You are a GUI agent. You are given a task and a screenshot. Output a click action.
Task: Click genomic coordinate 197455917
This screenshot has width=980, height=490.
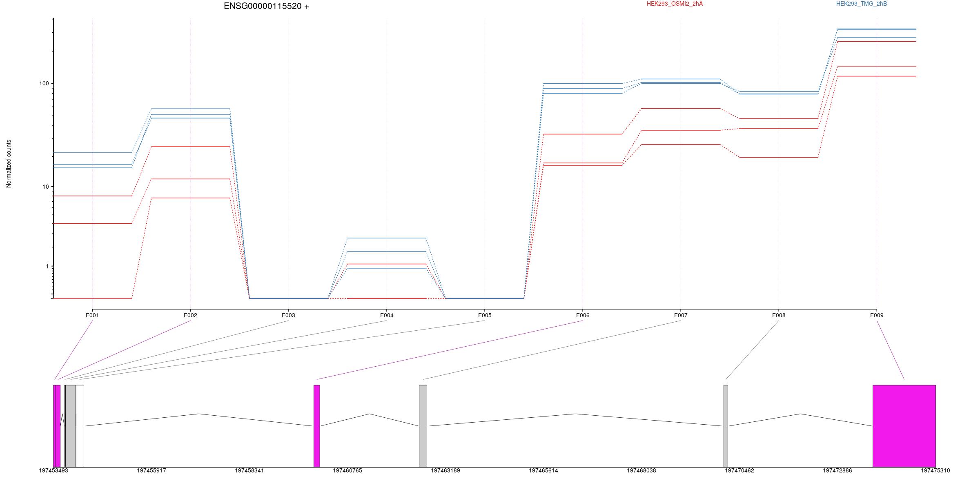click(151, 471)
